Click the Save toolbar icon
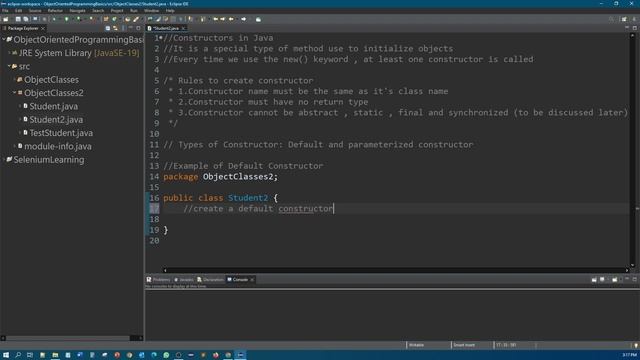This screenshot has width=640, height=360. click(18, 19)
